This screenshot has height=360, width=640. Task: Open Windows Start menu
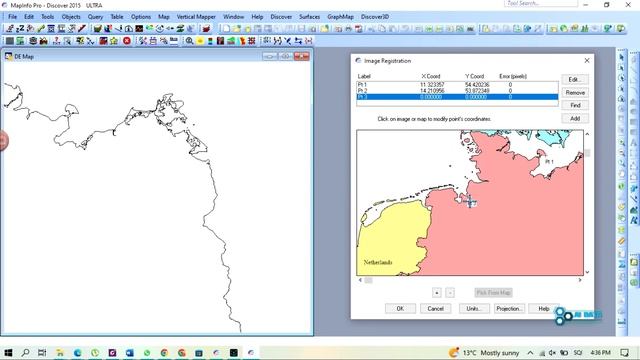[x=8, y=353]
